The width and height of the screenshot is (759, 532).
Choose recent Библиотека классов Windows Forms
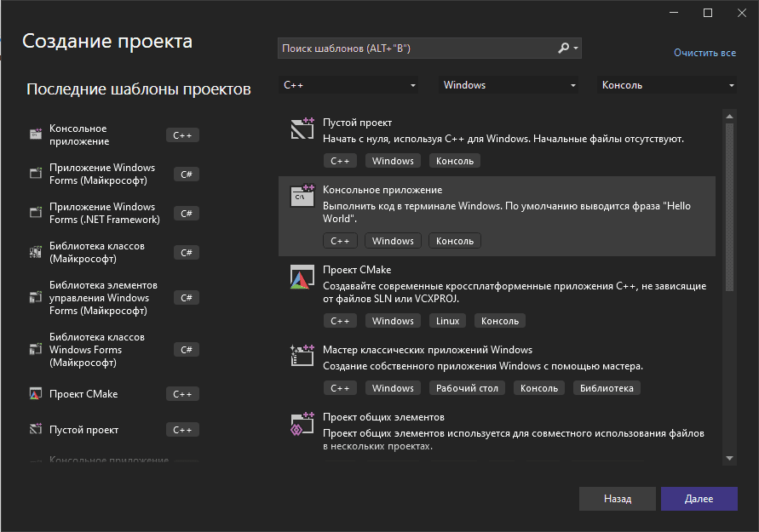[114, 350]
